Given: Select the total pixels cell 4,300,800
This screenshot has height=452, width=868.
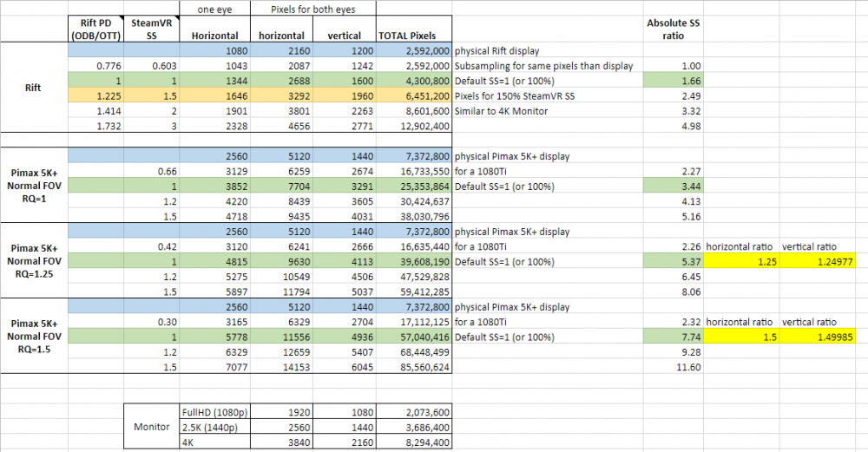Looking at the screenshot, I should click(x=414, y=81).
